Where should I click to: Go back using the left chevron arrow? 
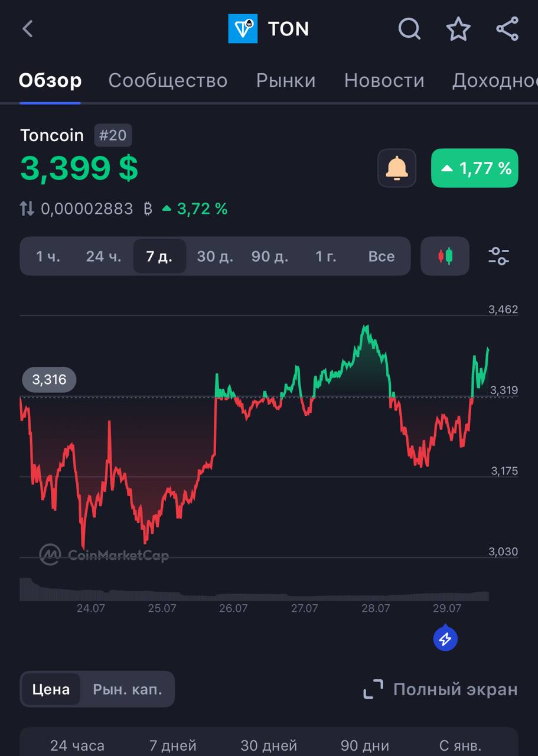pyautogui.click(x=28, y=29)
